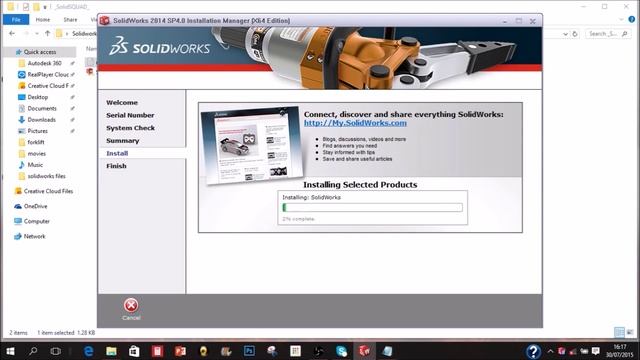Switch to SolidWorks installer taskbar icon
The width and height of the screenshot is (640, 360).
[x=364, y=351]
